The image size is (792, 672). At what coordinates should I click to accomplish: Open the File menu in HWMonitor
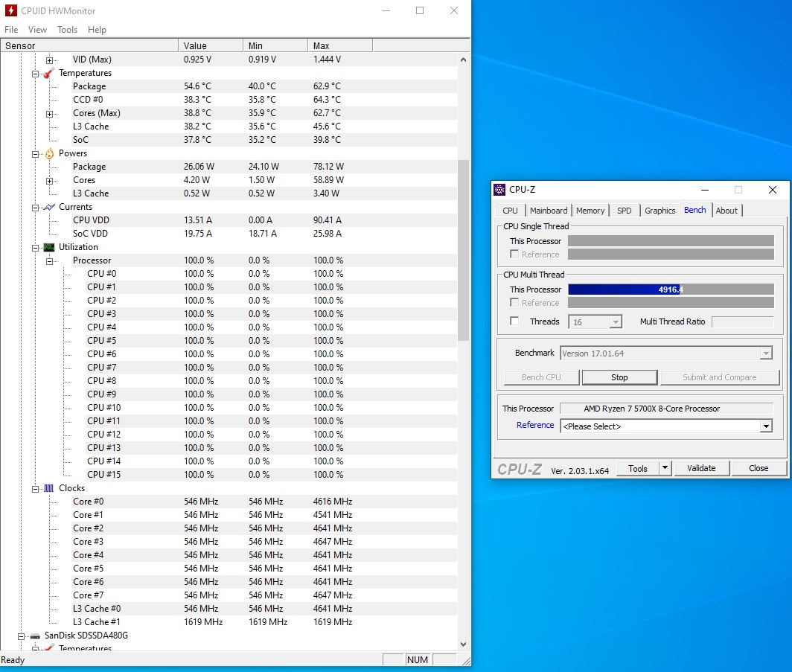tap(11, 30)
